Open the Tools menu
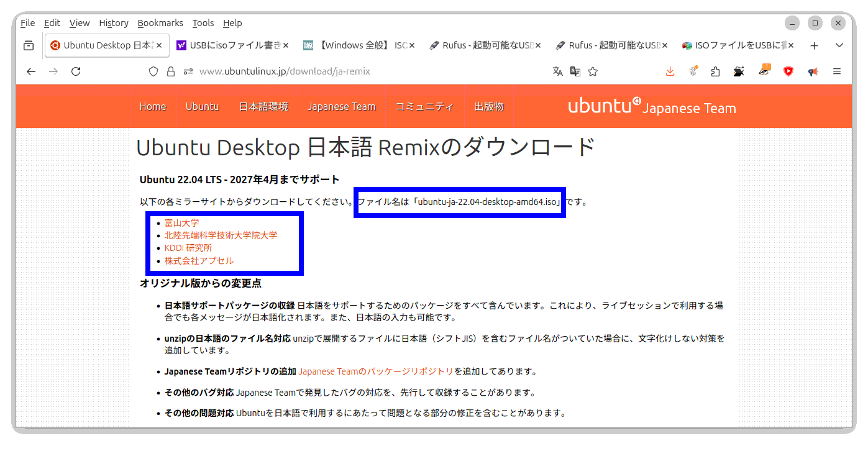 coord(203,23)
